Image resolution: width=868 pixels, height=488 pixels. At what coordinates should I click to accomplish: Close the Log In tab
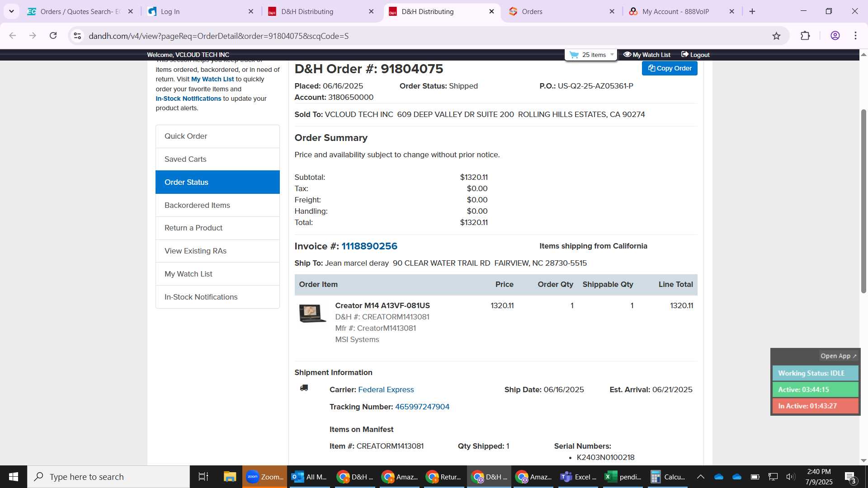[x=251, y=11]
